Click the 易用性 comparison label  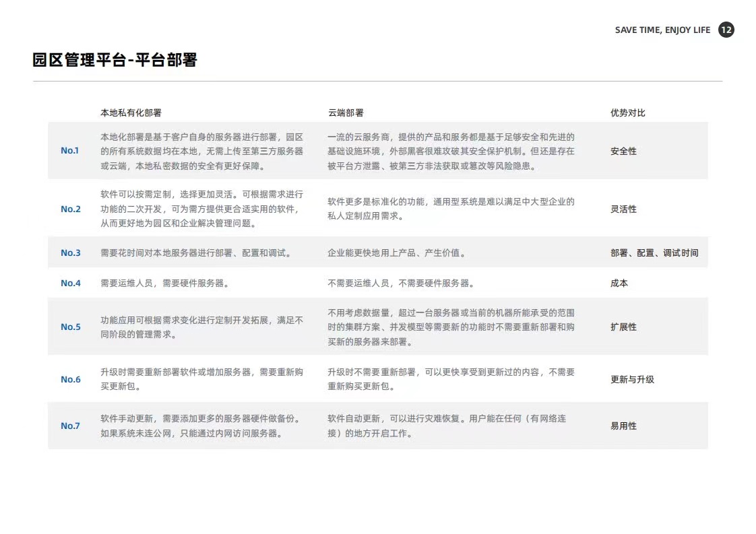(623, 426)
